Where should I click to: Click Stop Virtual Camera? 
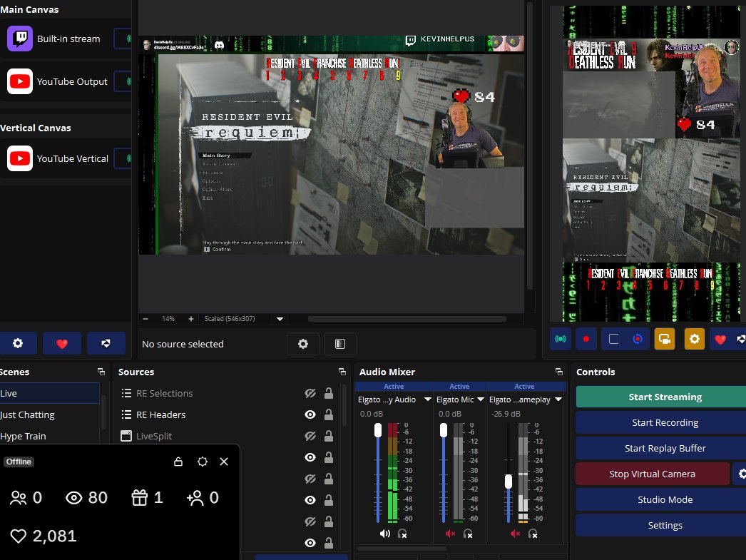653,474
